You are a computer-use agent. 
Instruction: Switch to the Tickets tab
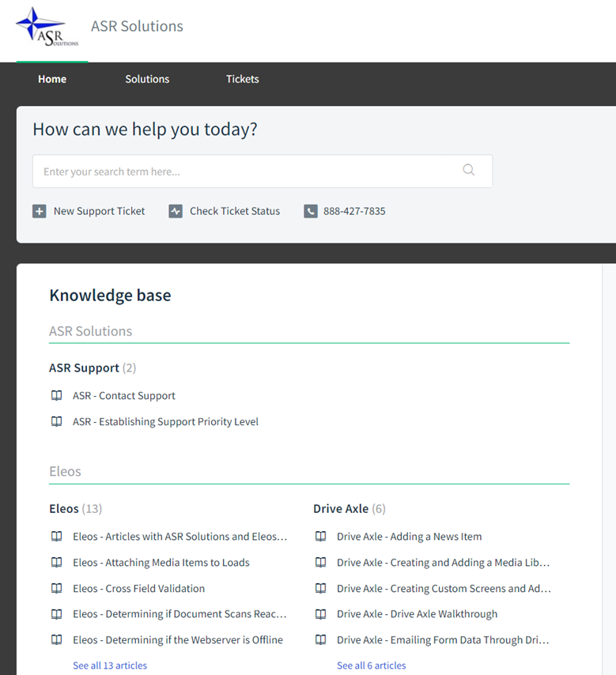pyautogui.click(x=243, y=79)
